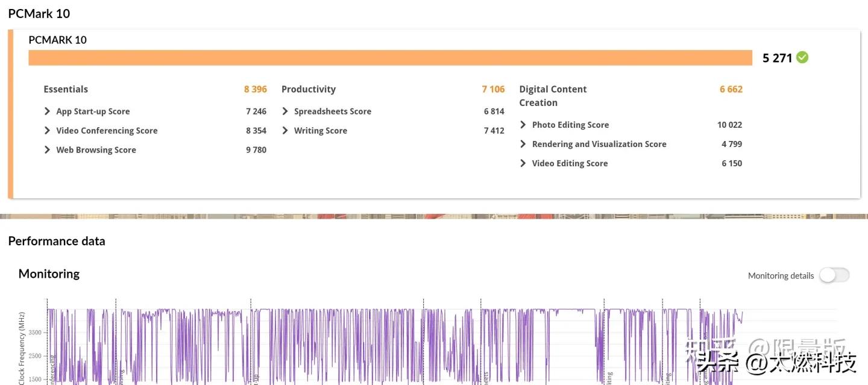Click the Video Conferencing value 8 354
This screenshot has height=385, width=868.
256,131
